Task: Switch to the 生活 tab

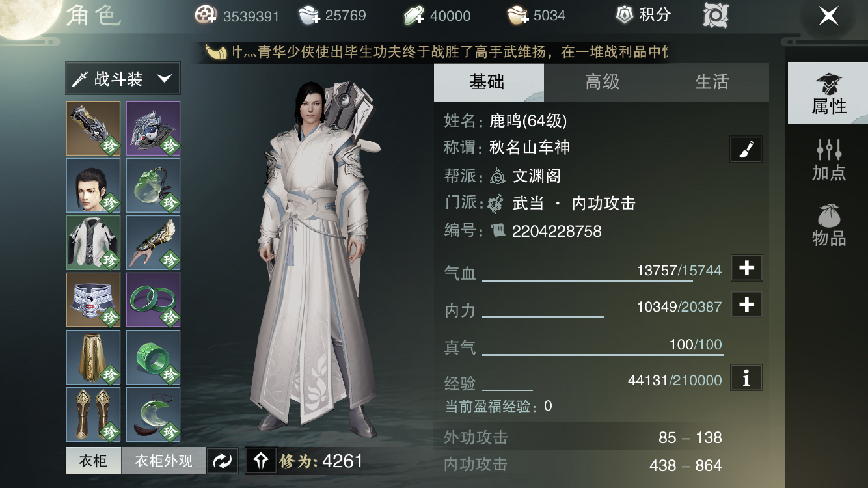Action: [x=712, y=82]
